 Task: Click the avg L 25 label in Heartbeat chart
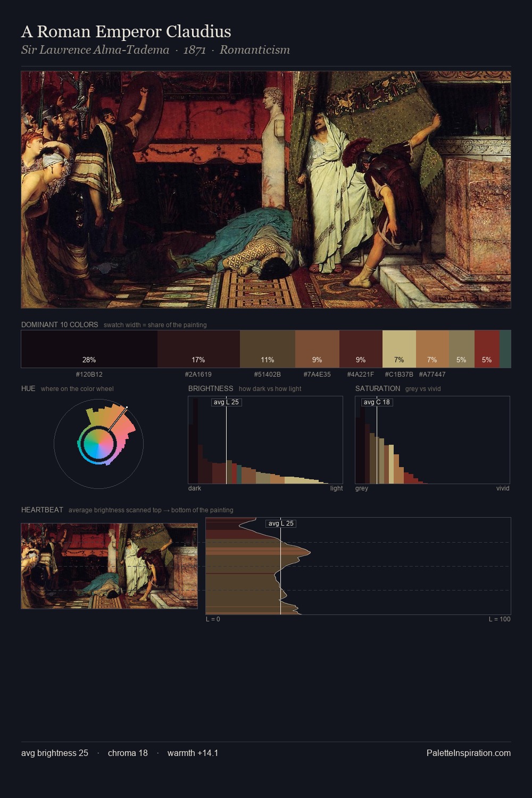pyautogui.click(x=281, y=523)
